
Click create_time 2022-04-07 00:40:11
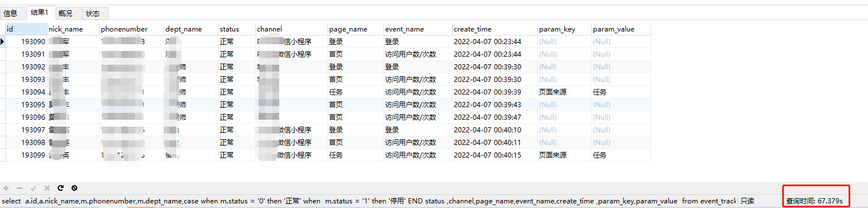(495, 143)
